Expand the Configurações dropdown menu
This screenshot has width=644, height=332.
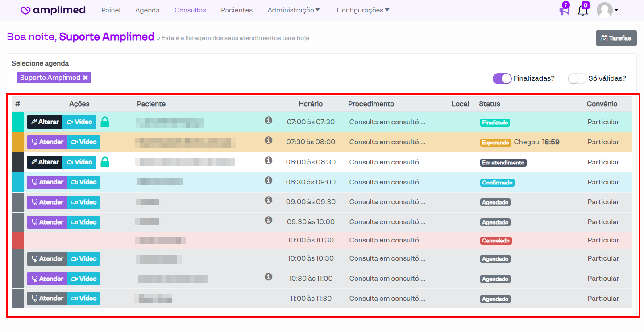[363, 10]
